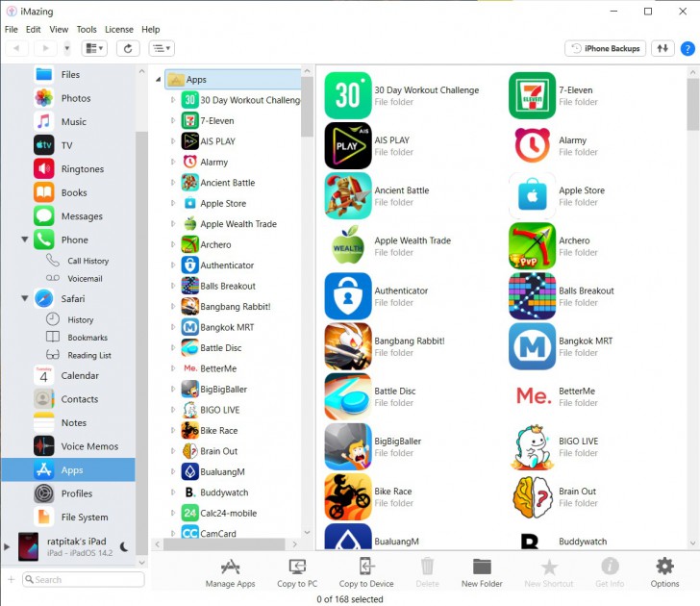This screenshot has height=606, width=700.
Task: Open Call History in sidebar
Action: click(x=87, y=261)
